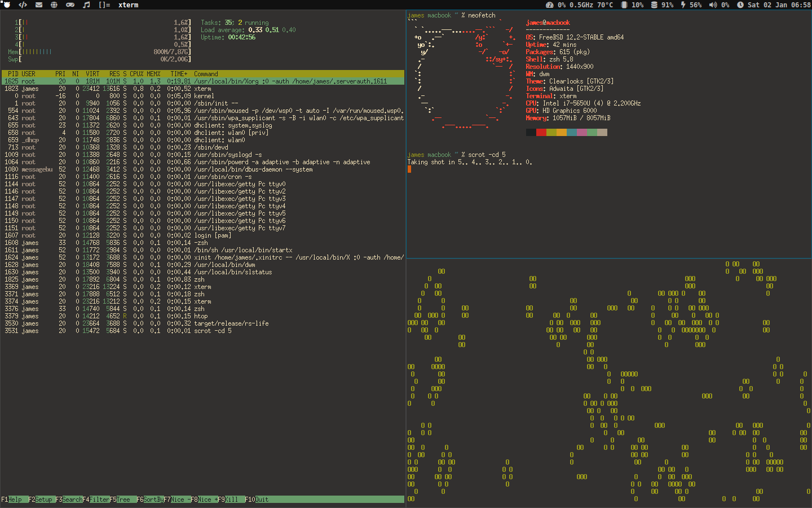
Task: Click the xterm window title in bar
Action: 128,5
